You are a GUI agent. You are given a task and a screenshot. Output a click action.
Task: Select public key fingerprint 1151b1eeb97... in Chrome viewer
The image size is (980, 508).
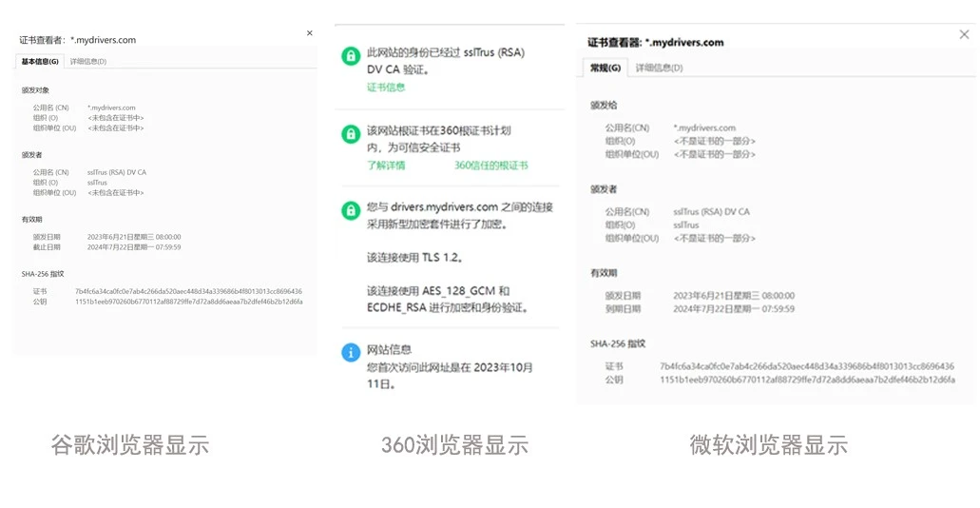tap(189, 302)
